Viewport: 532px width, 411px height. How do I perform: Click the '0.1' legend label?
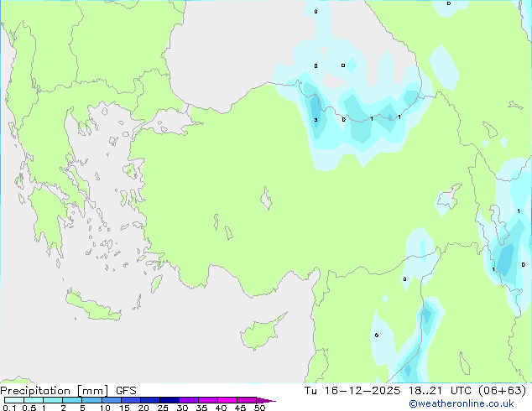(9, 408)
